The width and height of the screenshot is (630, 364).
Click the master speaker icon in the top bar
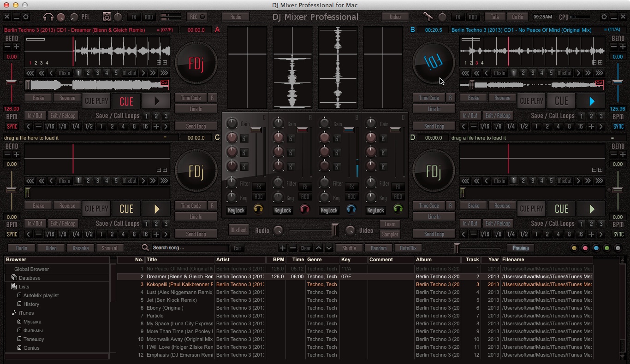tap(107, 17)
